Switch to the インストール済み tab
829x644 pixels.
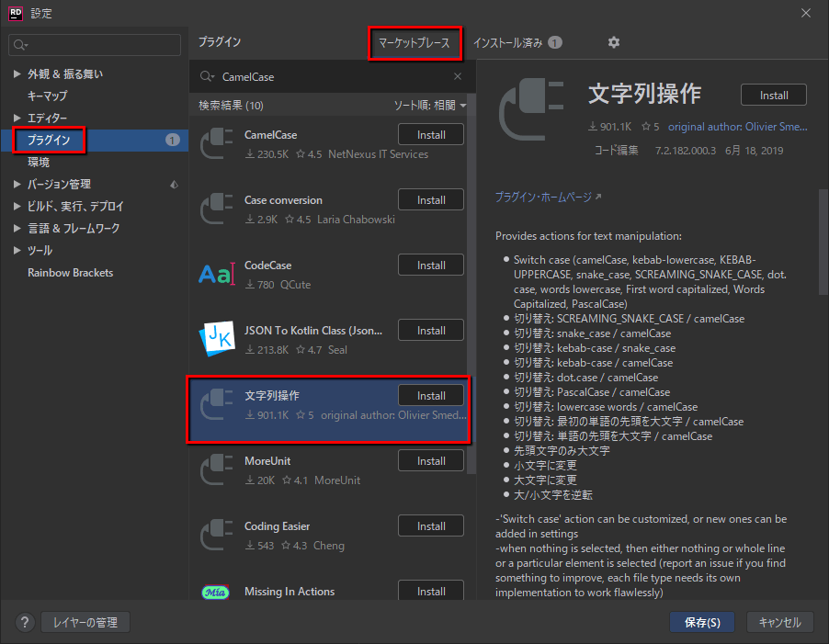[x=507, y=43]
